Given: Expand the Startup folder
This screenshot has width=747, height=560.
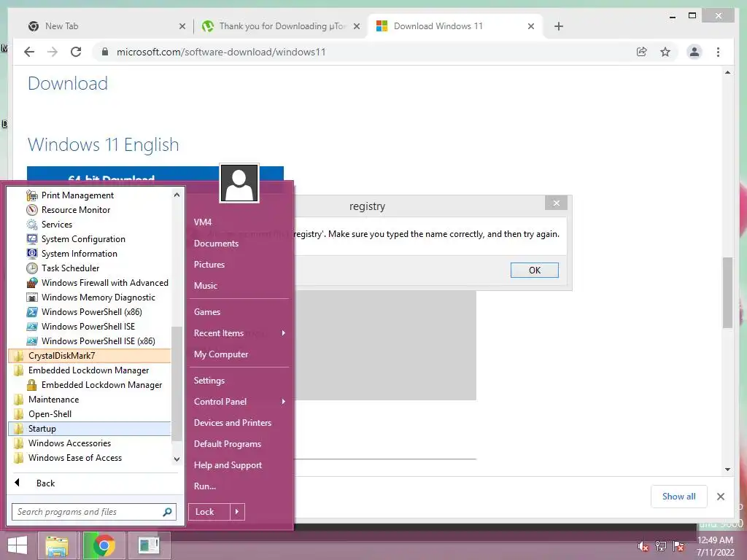Looking at the screenshot, I should [90, 429].
